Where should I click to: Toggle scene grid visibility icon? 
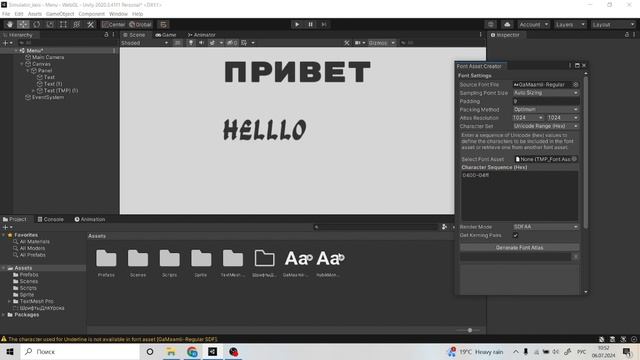click(244, 42)
